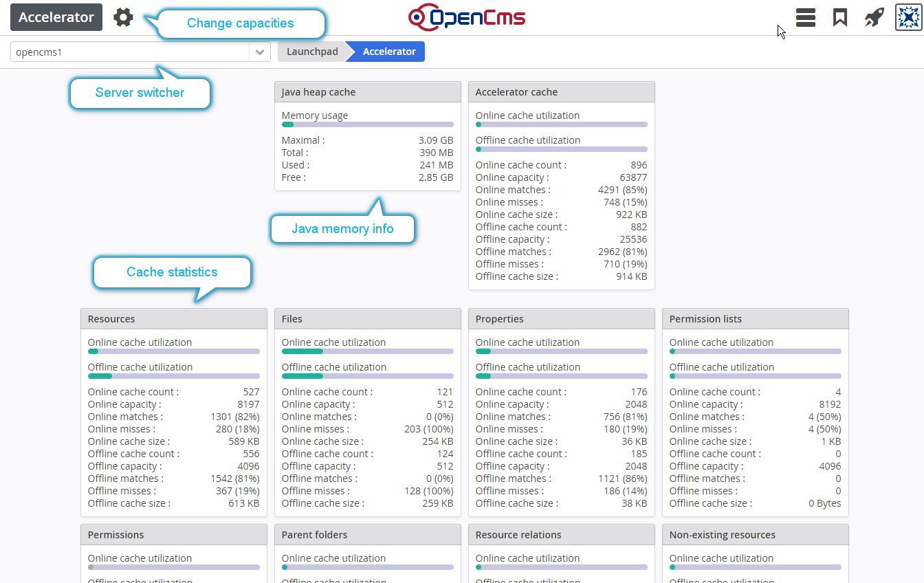Click the Accelerator cache panel header
The width and height of the screenshot is (924, 583).
tap(562, 92)
